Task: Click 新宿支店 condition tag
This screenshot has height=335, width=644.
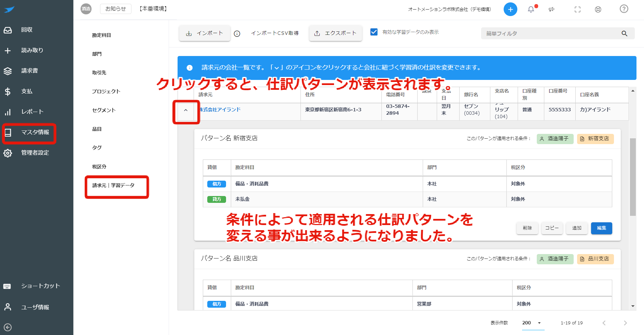Action: (595, 139)
